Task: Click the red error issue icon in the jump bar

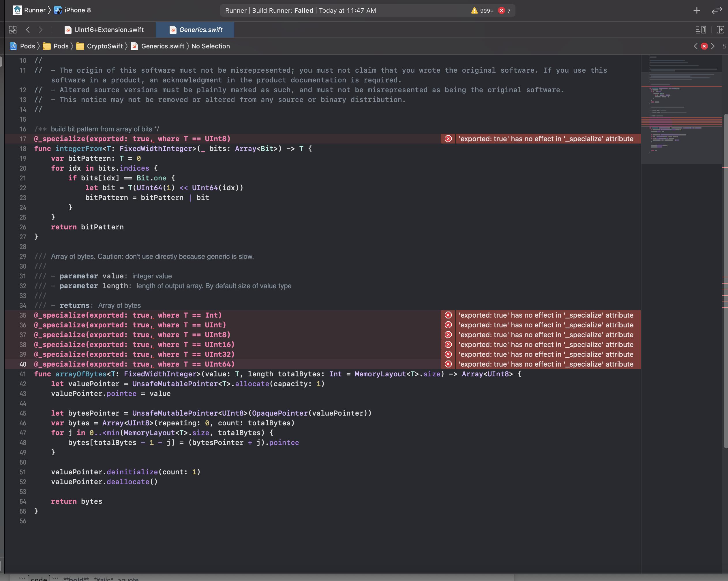Action: point(704,46)
